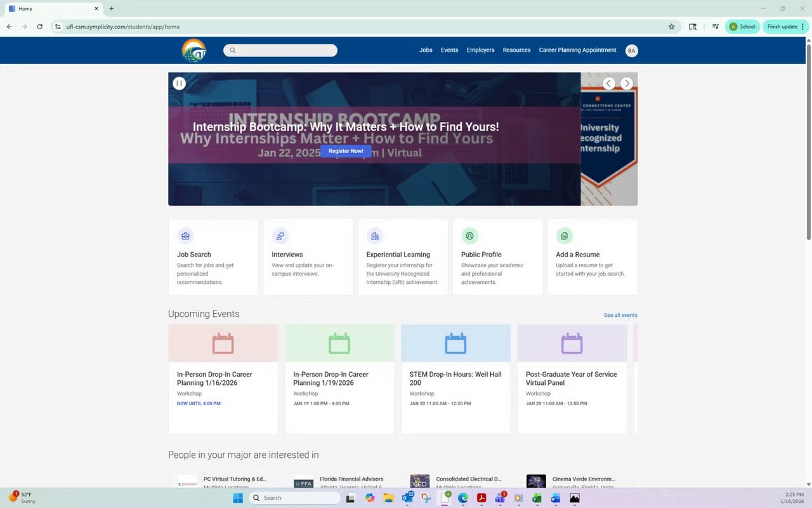Click the blue calendar icon for STEM Drop-In
The height and width of the screenshot is (508, 812).
pos(455,344)
